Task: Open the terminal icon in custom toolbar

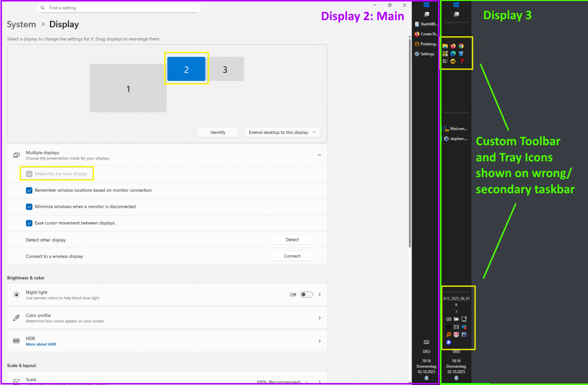Action: 445,61
